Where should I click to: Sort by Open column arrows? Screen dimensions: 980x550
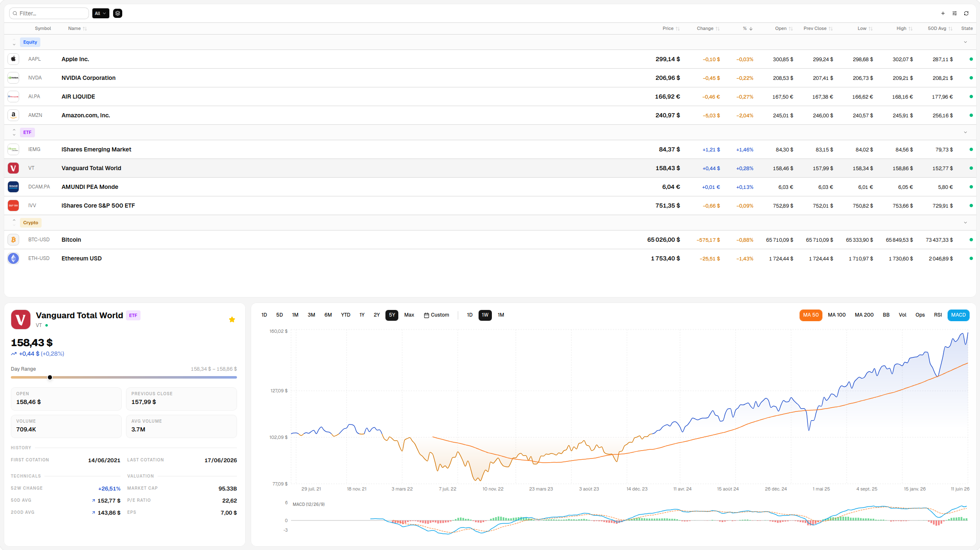(x=791, y=29)
